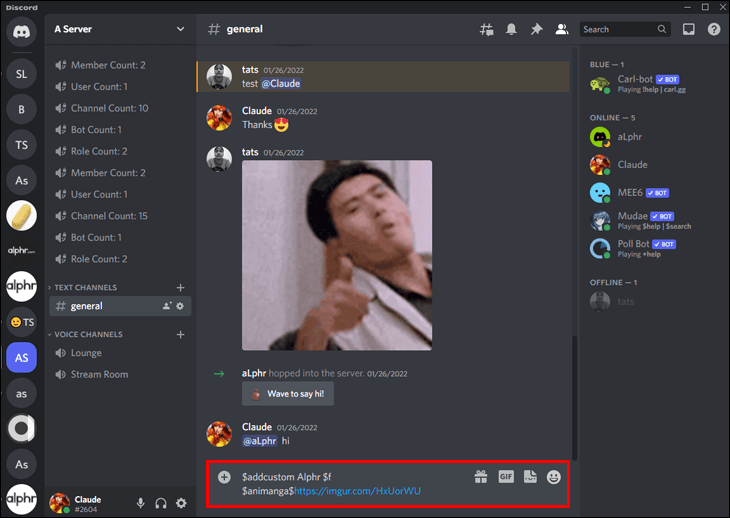Click the @aLphr mention
Screen dimensions: 730x518
(260, 441)
